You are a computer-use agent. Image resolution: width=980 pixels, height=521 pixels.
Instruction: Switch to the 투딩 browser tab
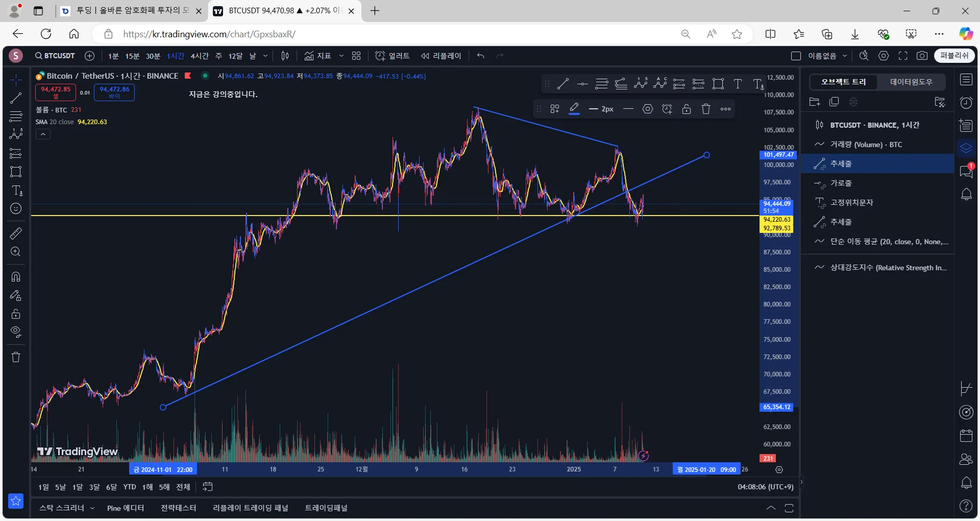point(132,11)
